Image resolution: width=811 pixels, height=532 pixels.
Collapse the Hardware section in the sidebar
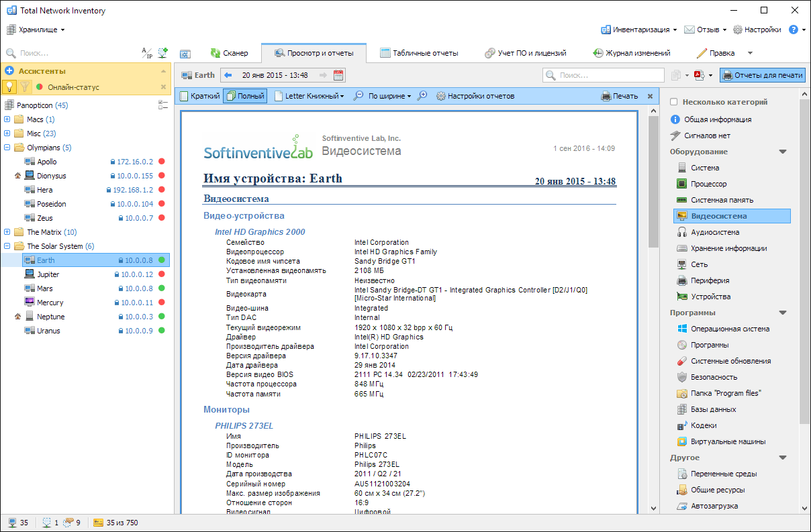782,152
